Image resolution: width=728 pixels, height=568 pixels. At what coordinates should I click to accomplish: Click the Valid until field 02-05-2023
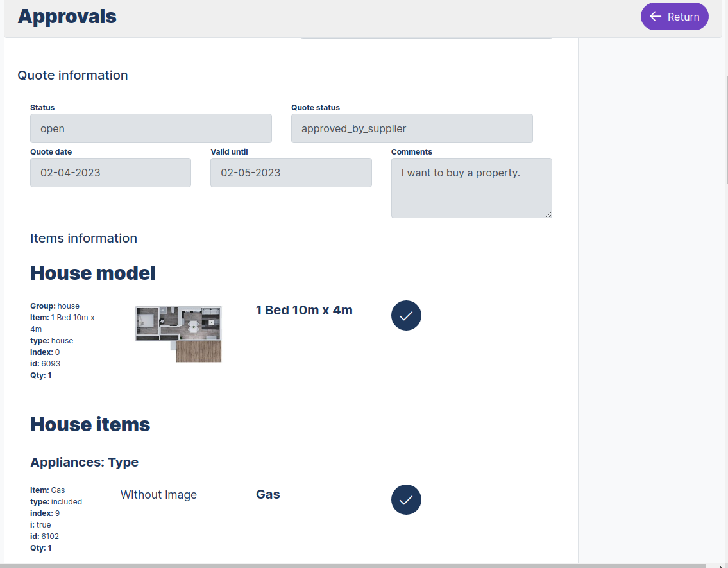(291, 173)
